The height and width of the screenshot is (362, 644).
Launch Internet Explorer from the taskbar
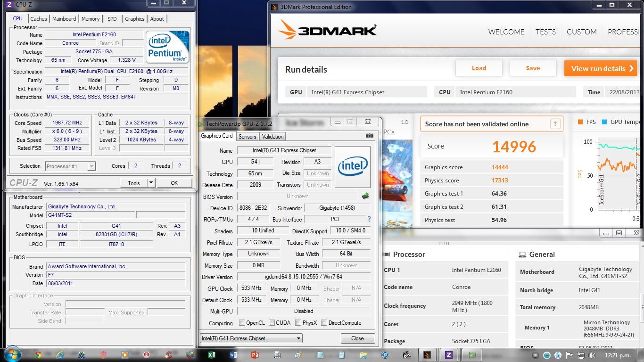[60, 355]
